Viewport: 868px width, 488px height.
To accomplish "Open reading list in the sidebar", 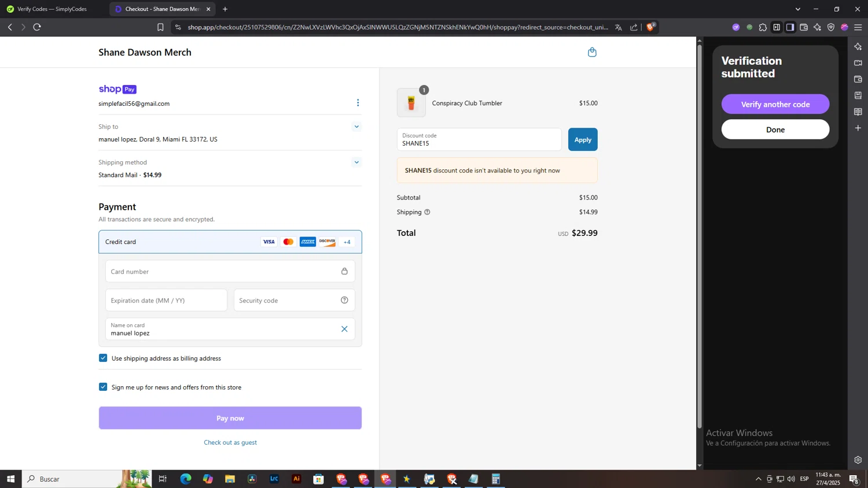I will tap(858, 112).
